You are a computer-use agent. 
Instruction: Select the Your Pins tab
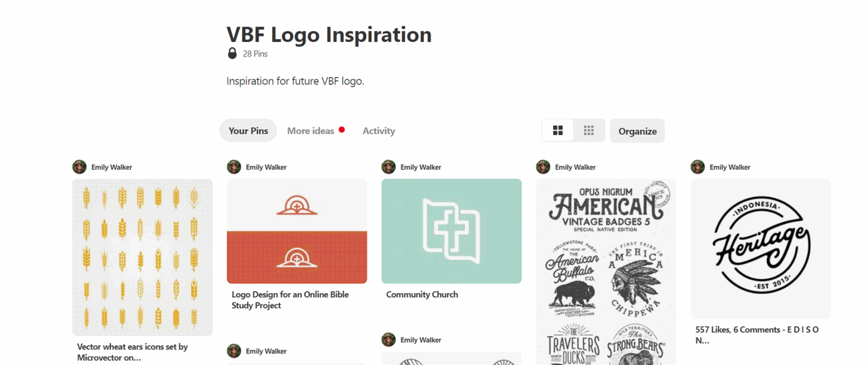pos(248,131)
